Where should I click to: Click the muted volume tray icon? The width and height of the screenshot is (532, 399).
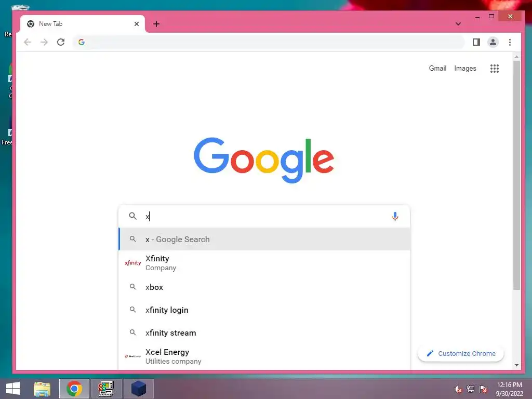458,389
